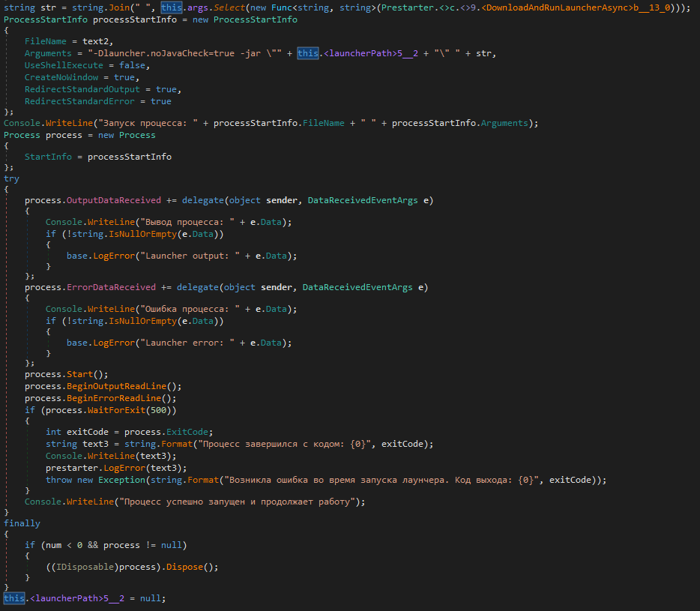Click the try keyword
This screenshot has height=611, width=700.
(11, 178)
